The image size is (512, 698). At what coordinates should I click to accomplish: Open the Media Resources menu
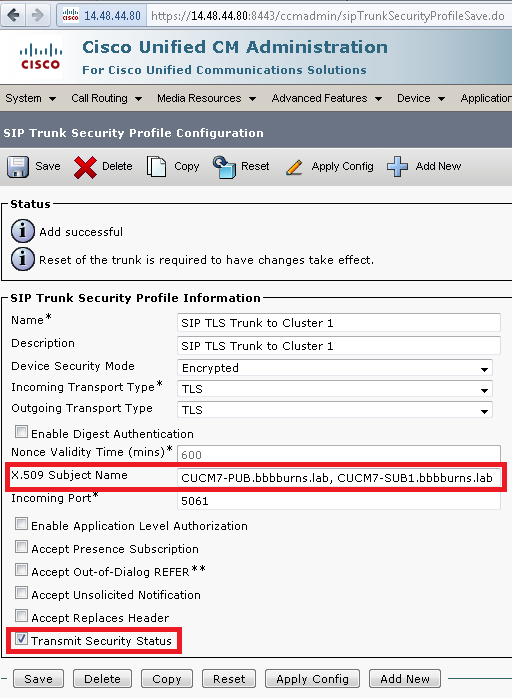(x=206, y=98)
